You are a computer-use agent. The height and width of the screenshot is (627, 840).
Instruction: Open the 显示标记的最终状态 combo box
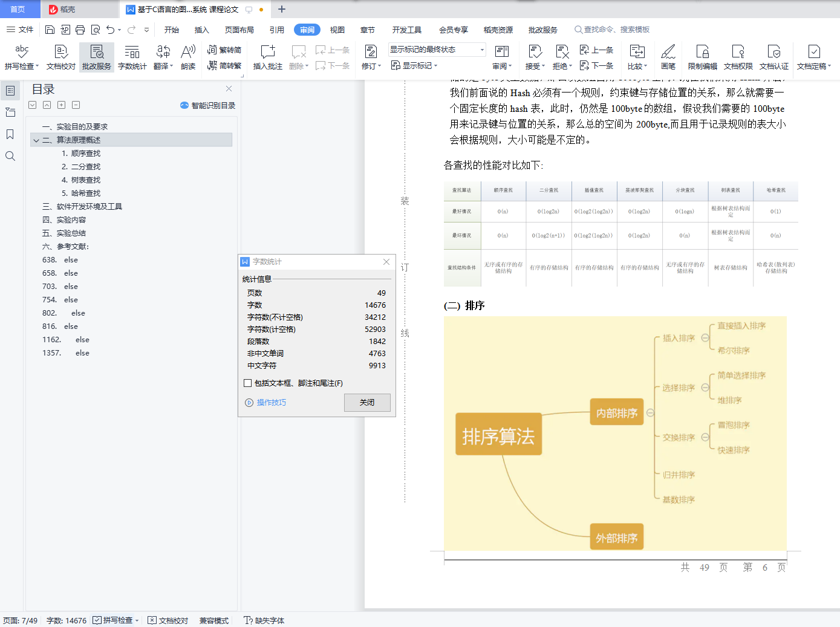pos(437,50)
